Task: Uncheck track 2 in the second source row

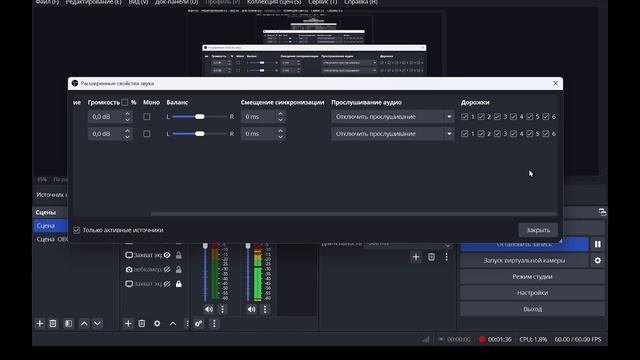Action: click(481, 134)
